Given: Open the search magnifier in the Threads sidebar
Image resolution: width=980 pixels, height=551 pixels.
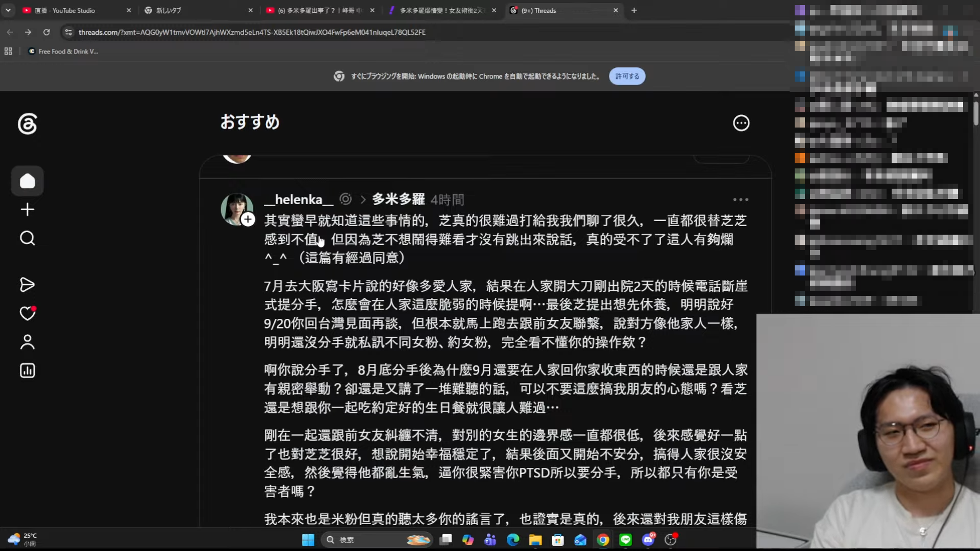Looking at the screenshot, I should coord(27,238).
